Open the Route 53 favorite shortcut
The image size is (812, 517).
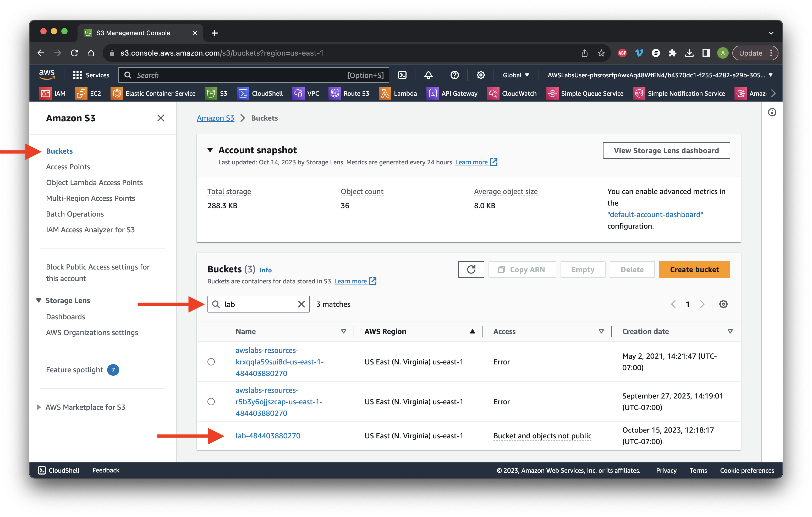pos(349,94)
